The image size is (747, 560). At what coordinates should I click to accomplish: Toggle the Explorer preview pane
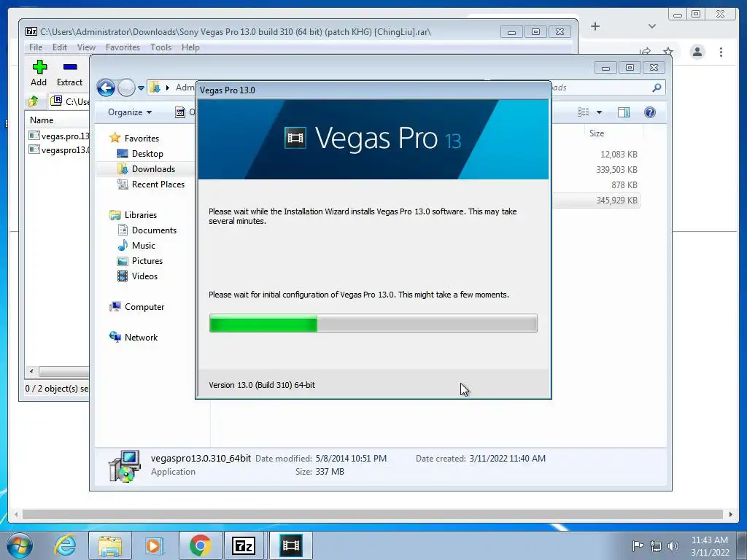[x=623, y=112]
